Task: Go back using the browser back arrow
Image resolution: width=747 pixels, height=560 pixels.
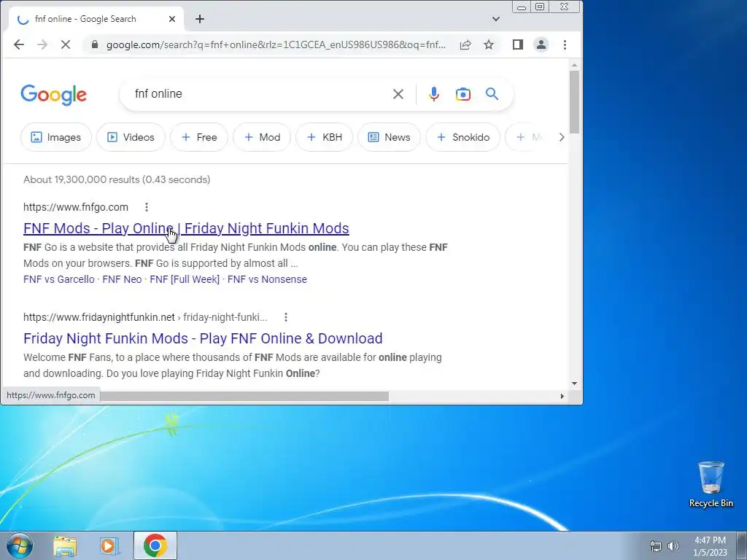Action: pyautogui.click(x=18, y=44)
